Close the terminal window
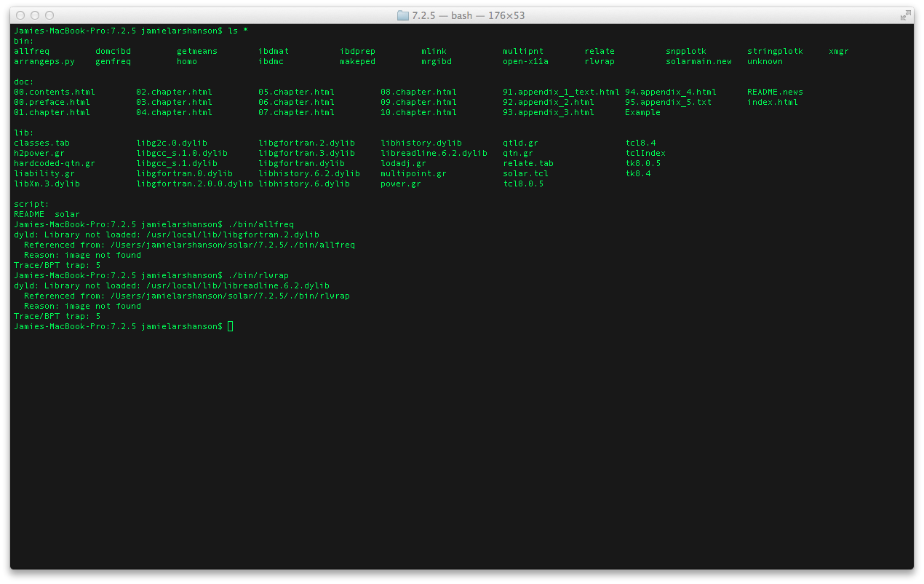 pos(20,15)
